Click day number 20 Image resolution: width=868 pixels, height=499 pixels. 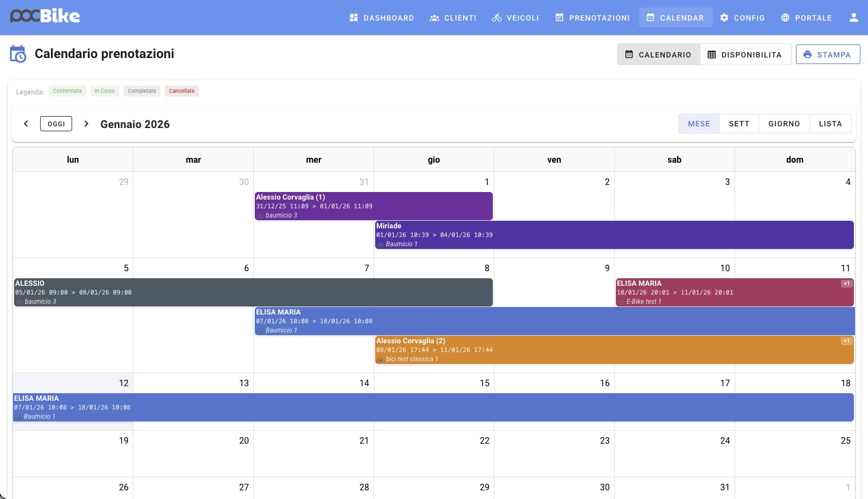click(244, 440)
